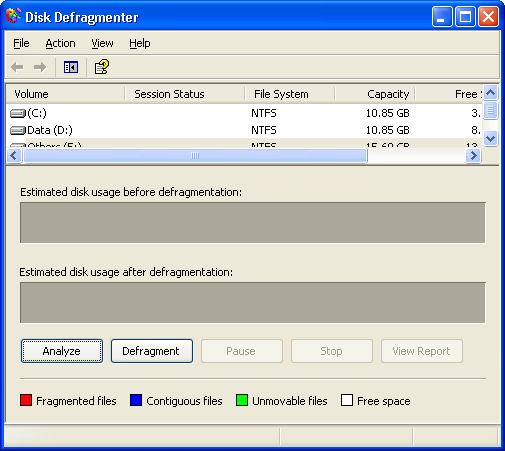Close the Disk Defragmenter window
The width and height of the screenshot is (505, 451).
pyautogui.click(x=488, y=16)
